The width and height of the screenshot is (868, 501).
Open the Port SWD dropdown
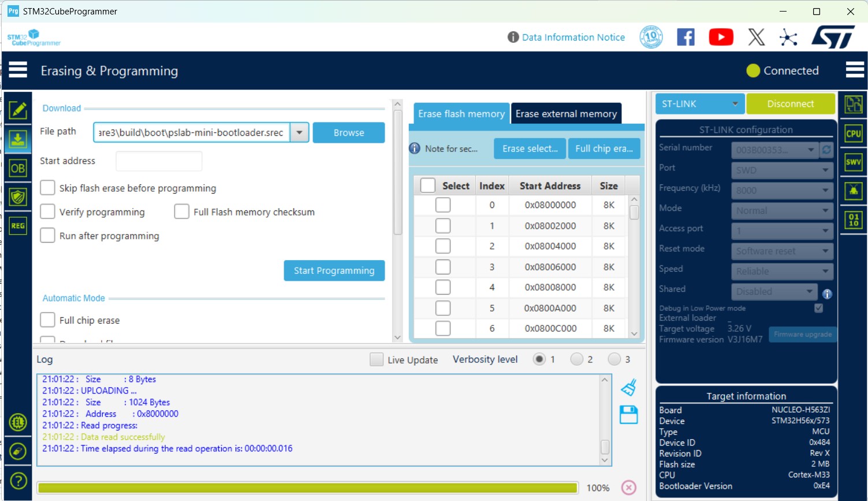tap(782, 170)
